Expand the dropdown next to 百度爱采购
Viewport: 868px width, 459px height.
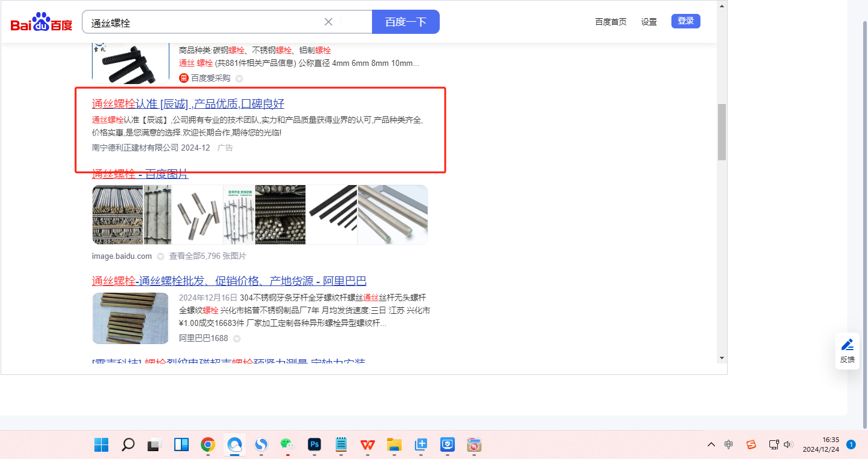tap(239, 79)
